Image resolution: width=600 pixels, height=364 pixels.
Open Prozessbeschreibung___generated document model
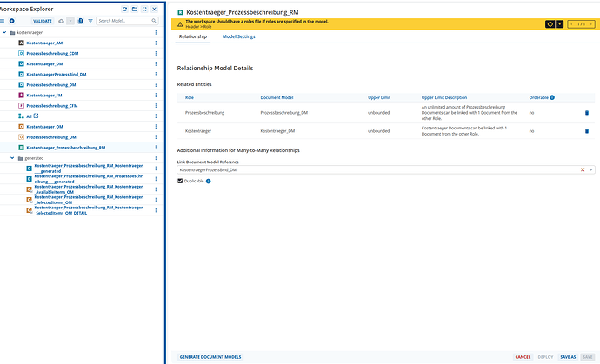click(x=89, y=179)
